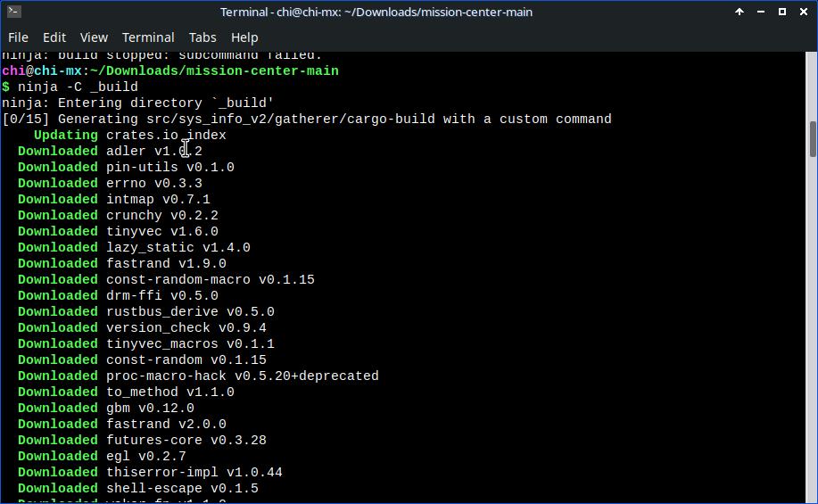The height and width of the screenshot is (504, 818).
Task: Open the View menu
Action: click(x=94, y=37)
